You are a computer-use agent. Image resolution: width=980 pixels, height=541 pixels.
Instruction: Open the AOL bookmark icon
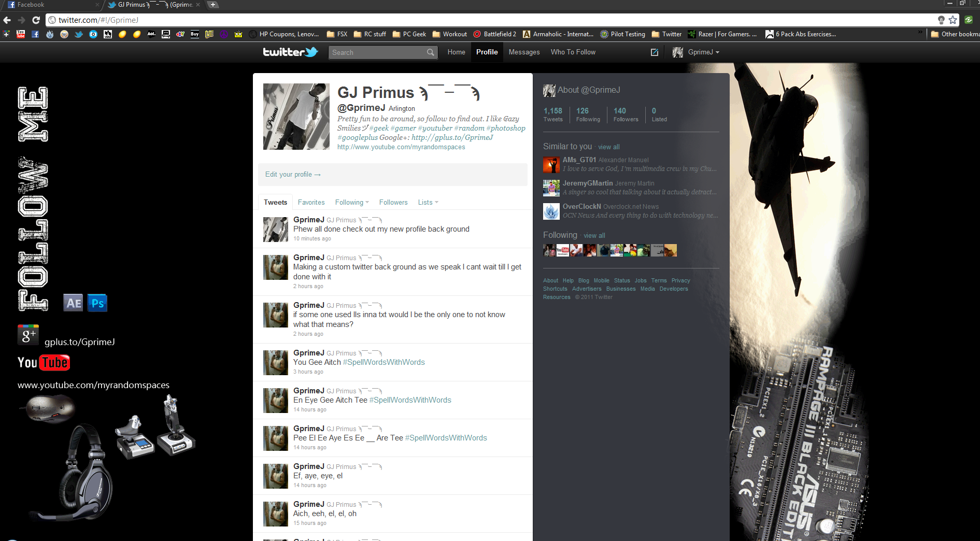151,34
